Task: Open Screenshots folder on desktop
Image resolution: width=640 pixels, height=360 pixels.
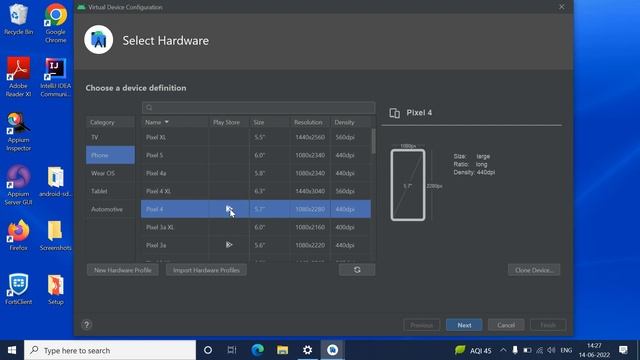Action: pyautogui.click(x=56, y=235)
